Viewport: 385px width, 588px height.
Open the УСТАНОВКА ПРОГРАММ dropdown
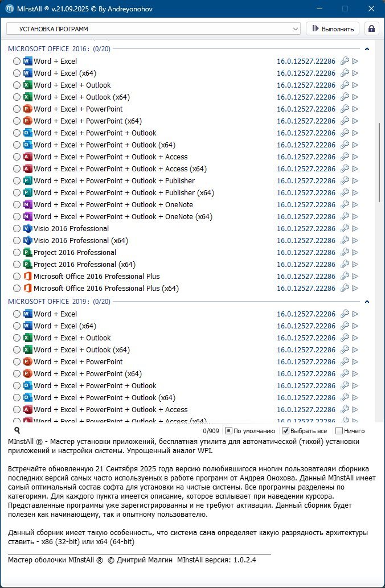(x=153, y=28)
